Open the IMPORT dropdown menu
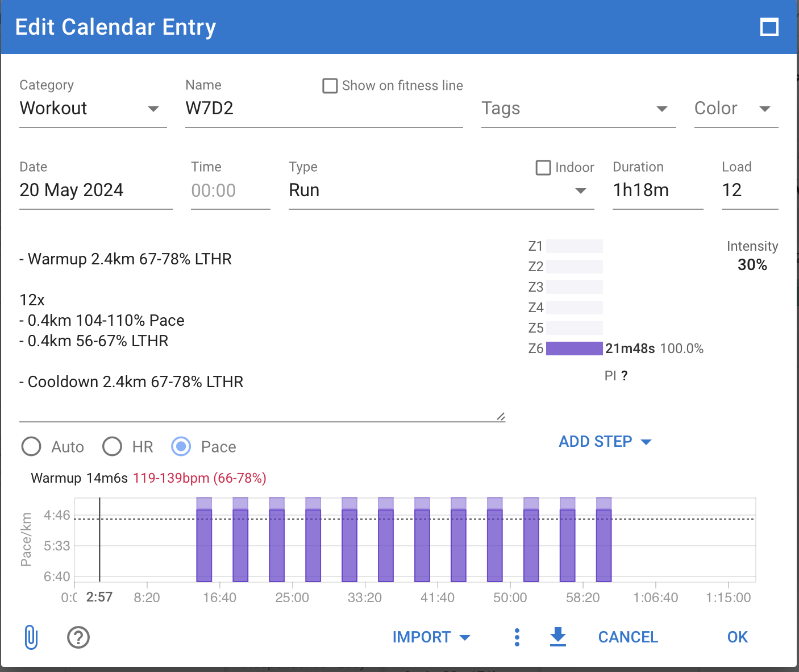799x672 pixels. click(x=431, y=637)
